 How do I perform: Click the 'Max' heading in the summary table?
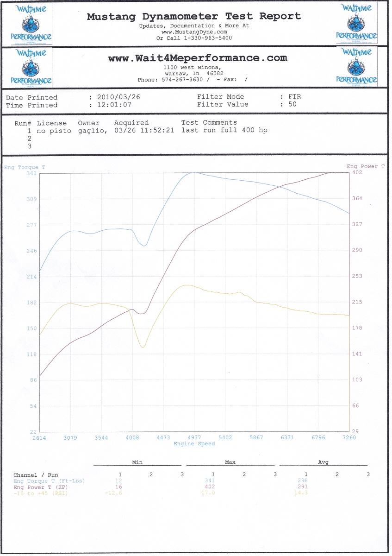230,462
